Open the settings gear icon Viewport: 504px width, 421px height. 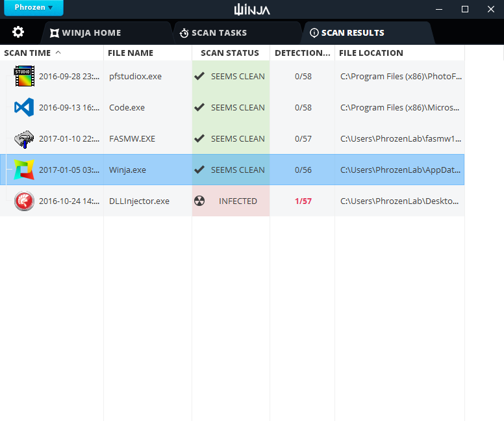point(18,32)
